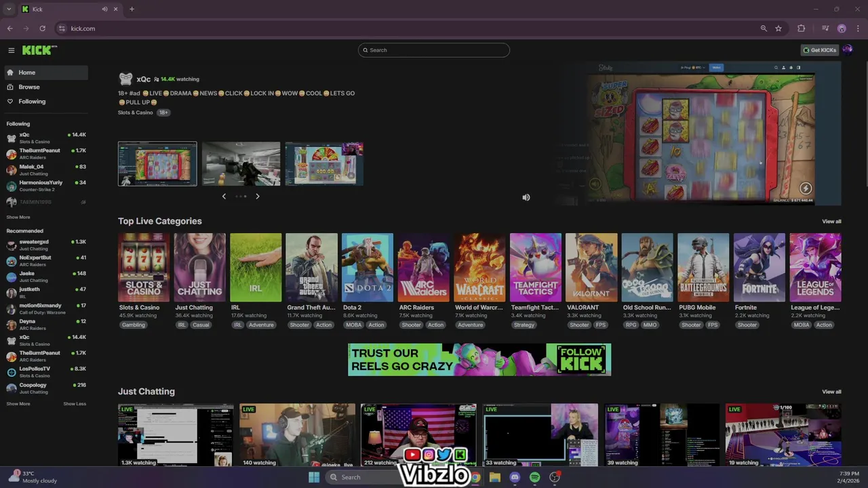Go back in browser history
The height and width of the screenshot is (488, 868).
[x=9, y=28]
